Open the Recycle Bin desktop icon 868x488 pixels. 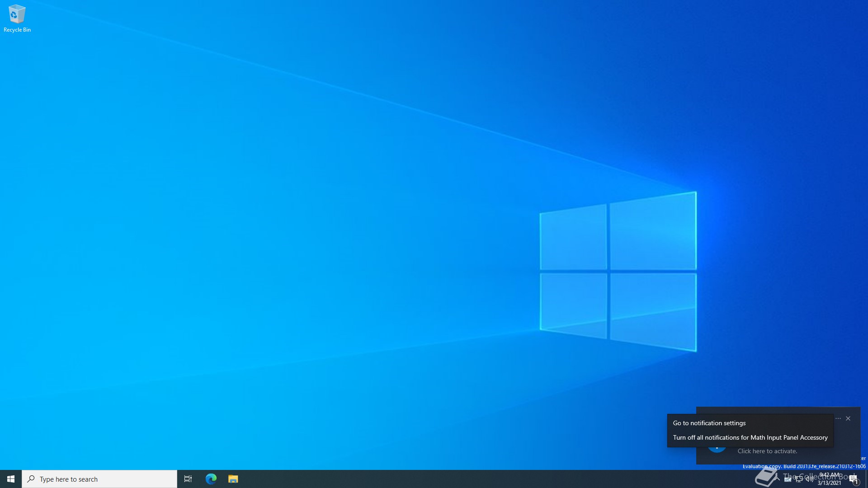[x=17, y=19]
